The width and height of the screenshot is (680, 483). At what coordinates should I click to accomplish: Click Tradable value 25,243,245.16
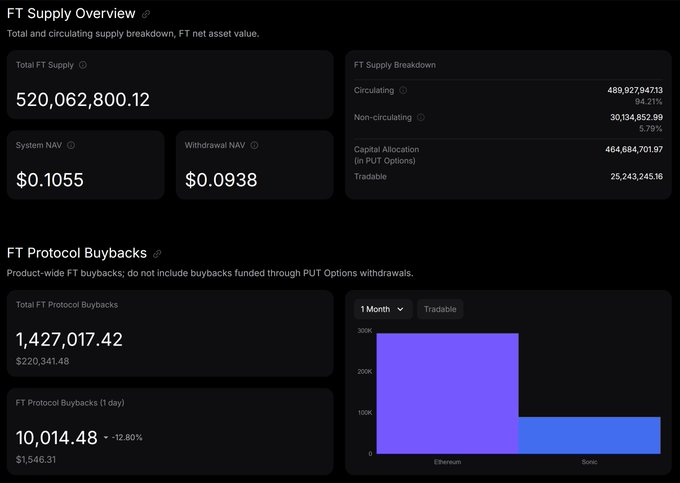pos(636,176)
